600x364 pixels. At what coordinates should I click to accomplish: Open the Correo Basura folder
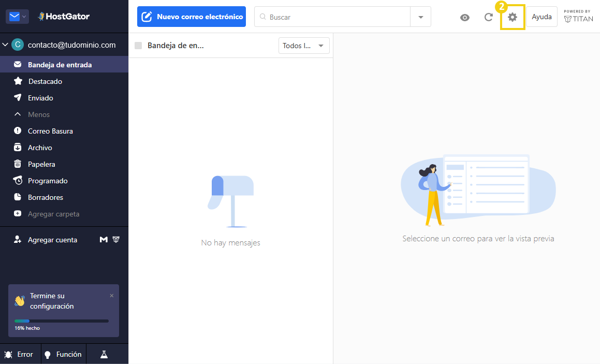pos(50,130)
